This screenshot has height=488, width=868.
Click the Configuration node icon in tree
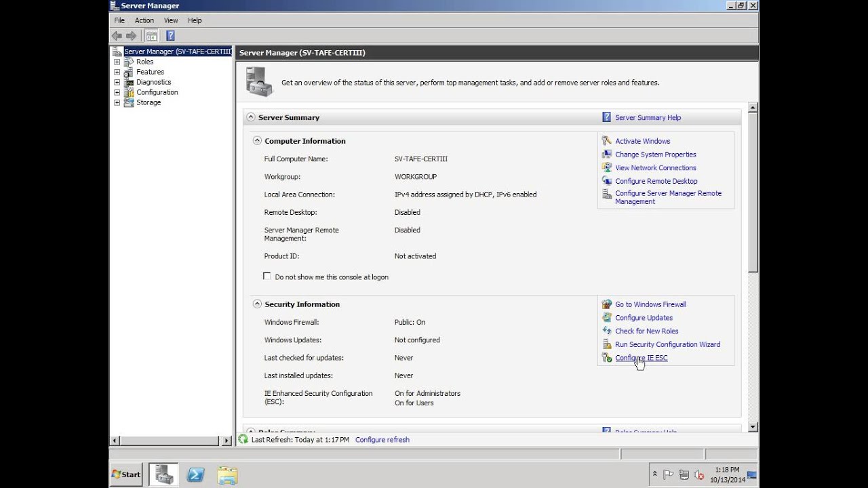[x=129, y=92]
